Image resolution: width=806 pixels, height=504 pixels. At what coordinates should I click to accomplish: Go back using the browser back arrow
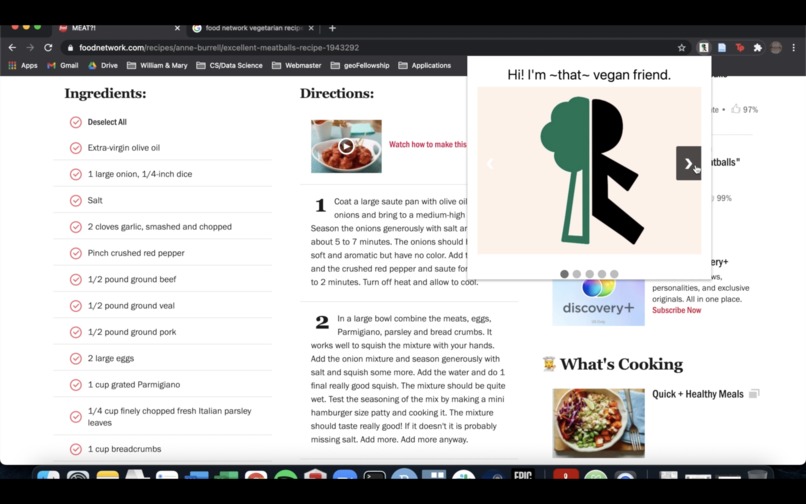12,48
